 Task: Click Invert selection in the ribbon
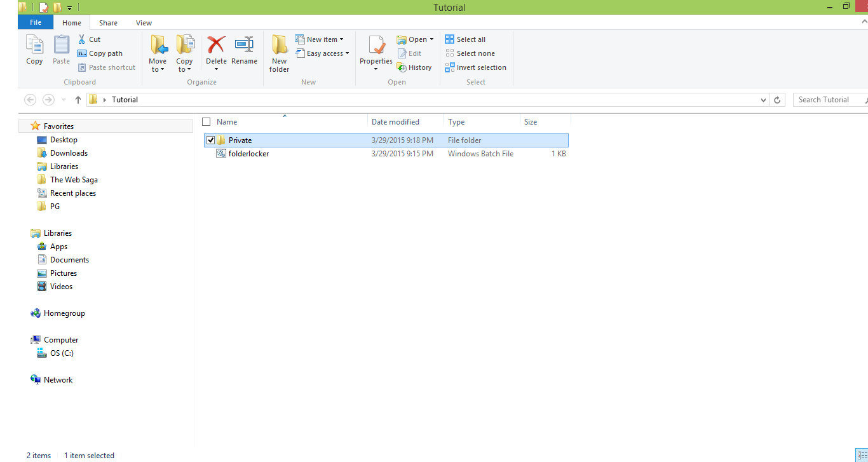pyautogui.click(x=476, y=67)
